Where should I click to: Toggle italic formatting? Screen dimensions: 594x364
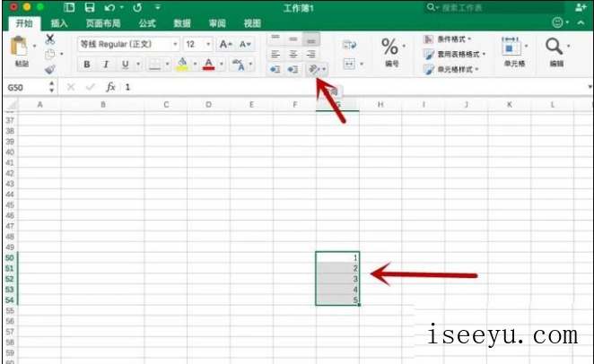pos(106,65)
